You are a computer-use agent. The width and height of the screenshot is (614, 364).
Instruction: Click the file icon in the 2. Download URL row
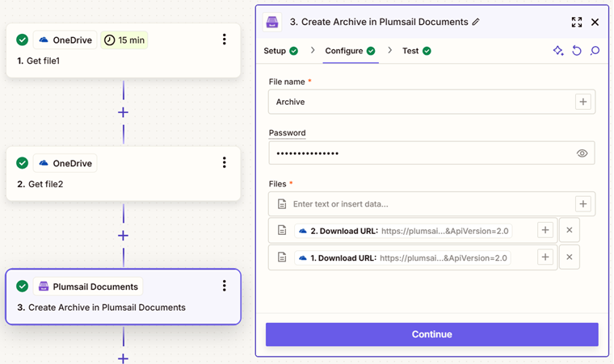(x=282, y=230)
